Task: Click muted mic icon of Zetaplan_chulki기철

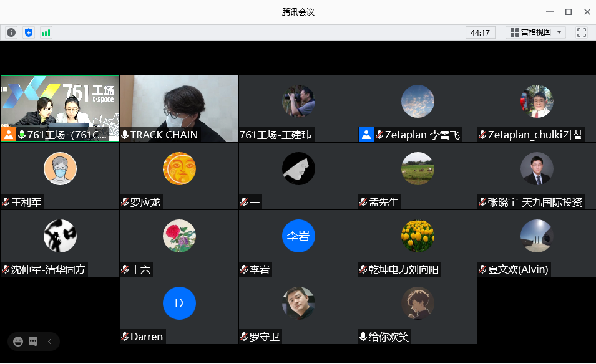Action: (x=482, y=135)
